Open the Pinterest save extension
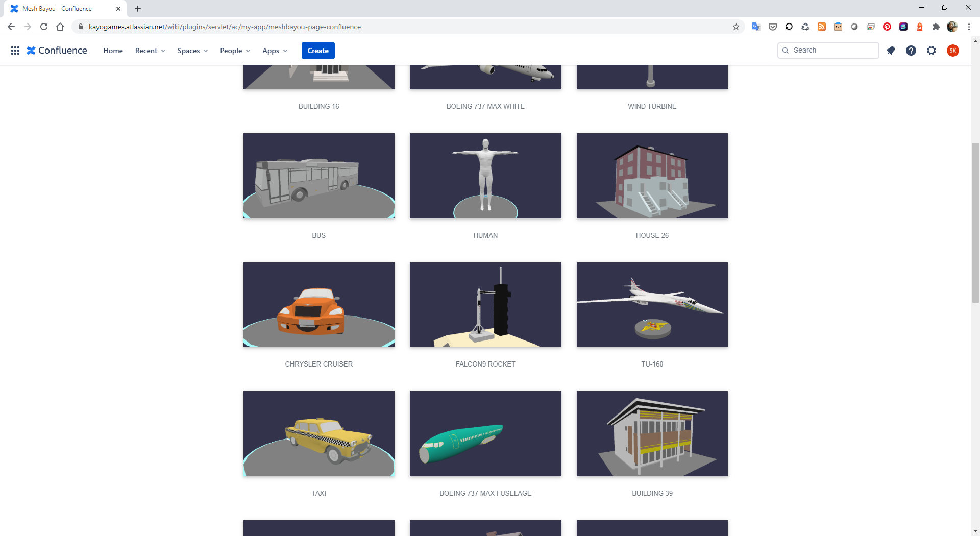The height and width of the screenshot is (536, 980). click(x=887, y=27)
